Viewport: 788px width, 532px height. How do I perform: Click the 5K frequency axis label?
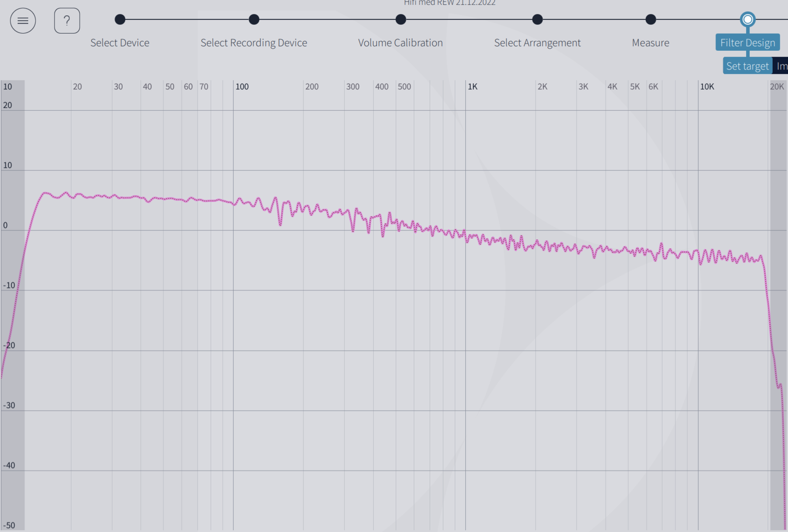(x=635, y=87)
